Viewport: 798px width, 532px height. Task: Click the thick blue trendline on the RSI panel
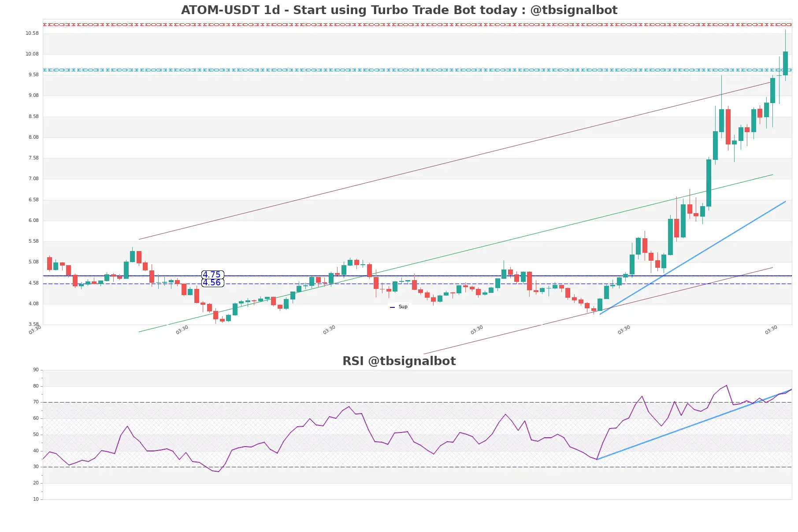tap(694, 425)
